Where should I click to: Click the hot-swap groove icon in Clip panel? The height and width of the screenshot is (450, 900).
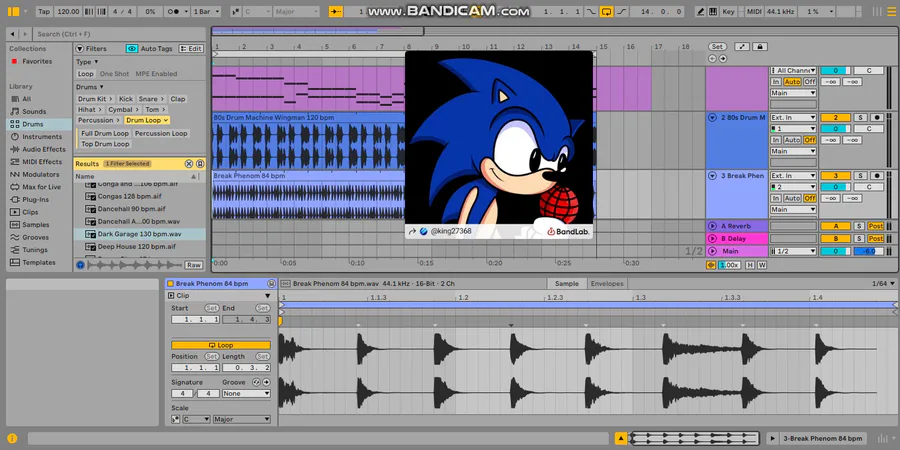coord(257,382)
